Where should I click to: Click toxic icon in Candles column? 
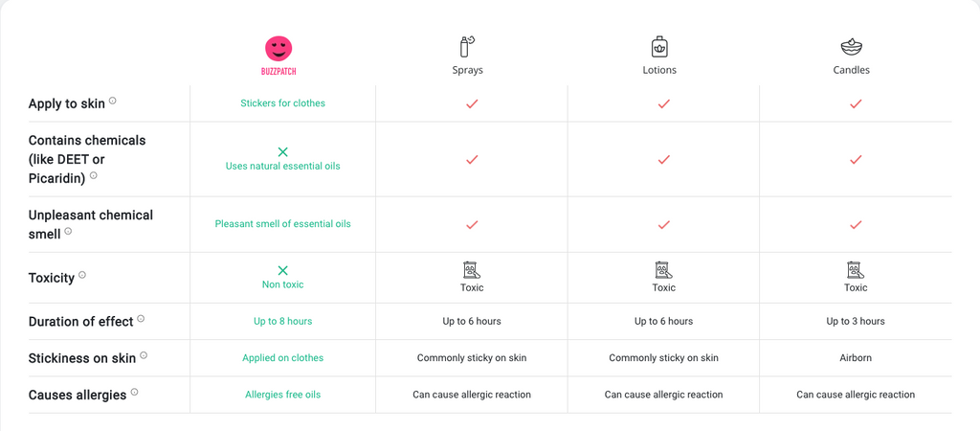(x=856, y=270)
